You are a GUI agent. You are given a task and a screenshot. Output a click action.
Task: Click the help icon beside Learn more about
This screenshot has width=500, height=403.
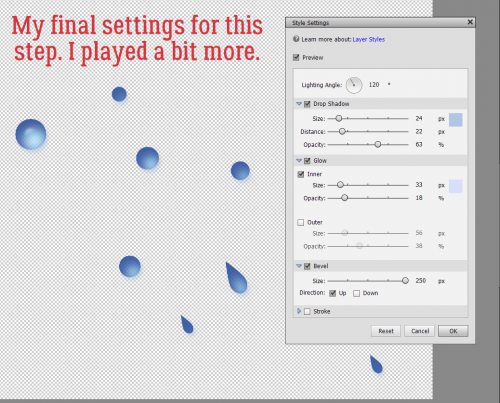point(296,39)
